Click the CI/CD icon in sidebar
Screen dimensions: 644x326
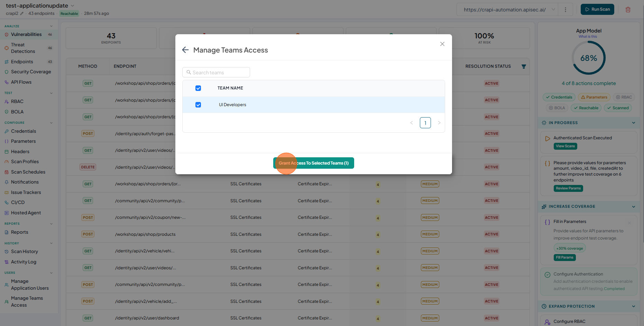7,202
